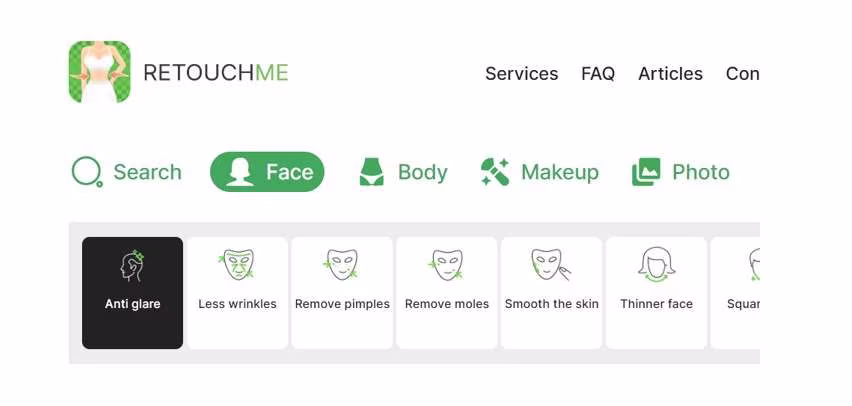The width and height of the screenshot is (852, 406).
Task: Click the RetouchMe app logo icon
Action: click(99, 72)
